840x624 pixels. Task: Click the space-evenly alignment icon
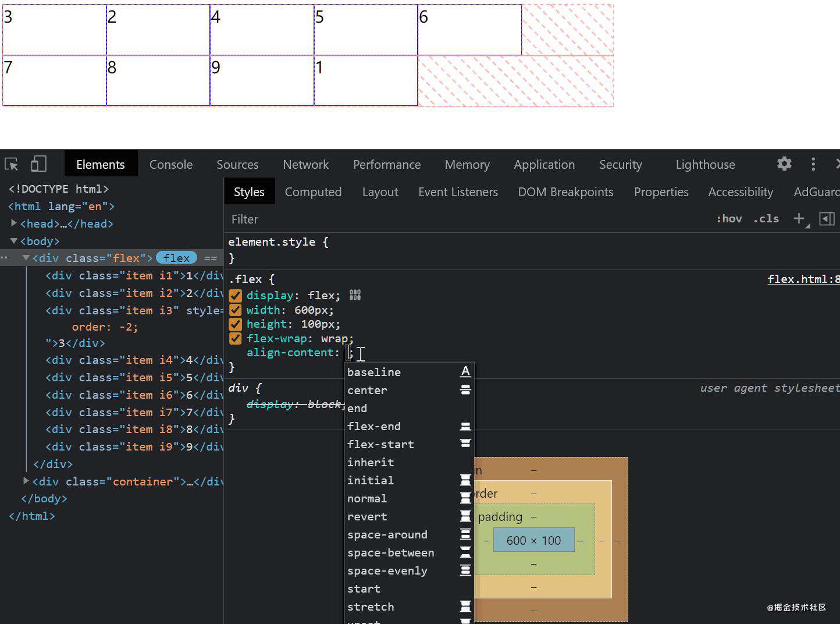(x=465, y=570)
